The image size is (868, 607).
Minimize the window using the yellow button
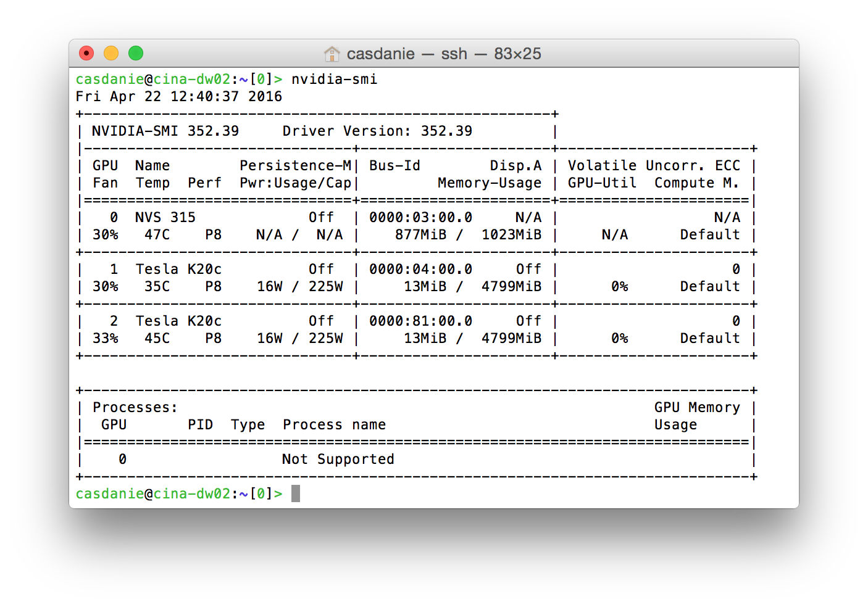(x=111, y=54)
